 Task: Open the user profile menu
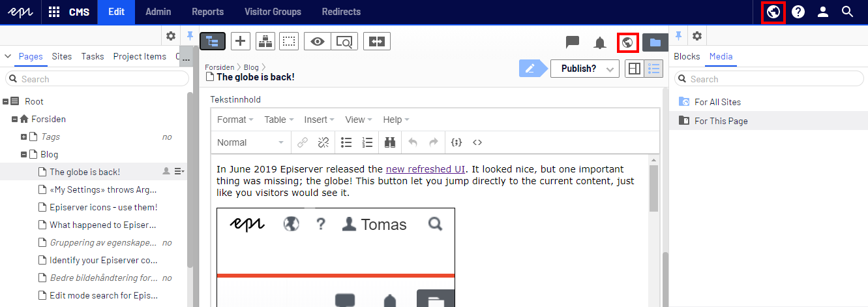pos(823,12)
